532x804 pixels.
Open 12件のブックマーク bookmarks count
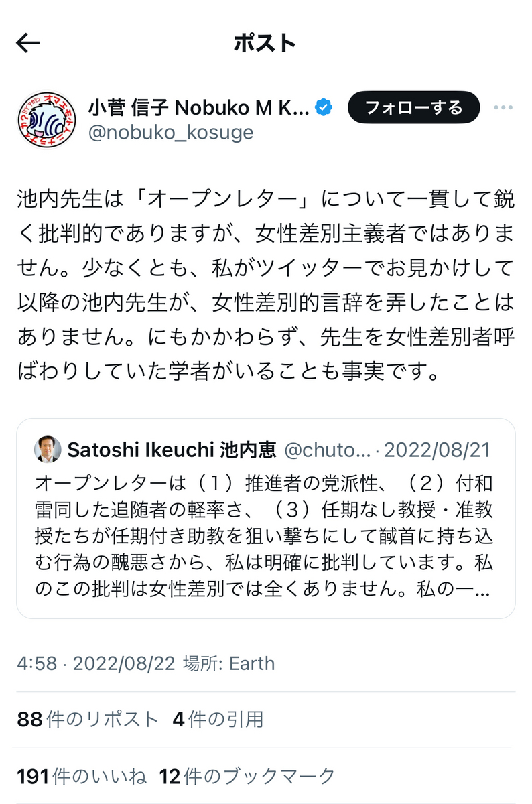247,777
